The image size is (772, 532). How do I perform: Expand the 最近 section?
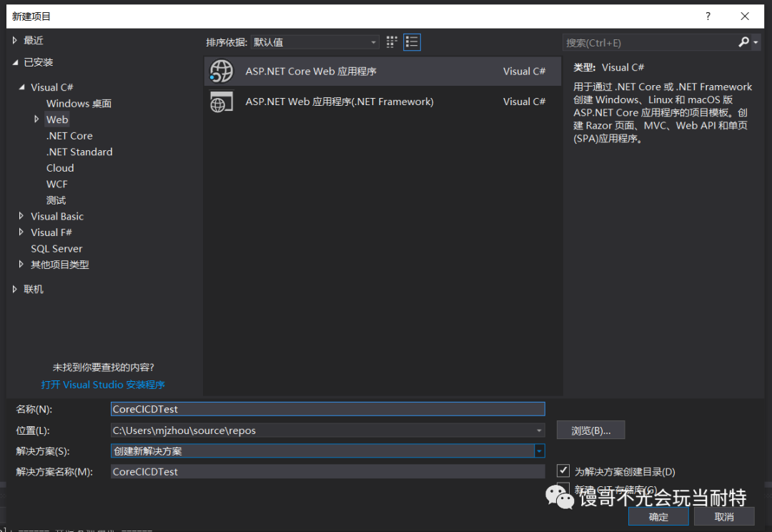click(x=15, y=40)
